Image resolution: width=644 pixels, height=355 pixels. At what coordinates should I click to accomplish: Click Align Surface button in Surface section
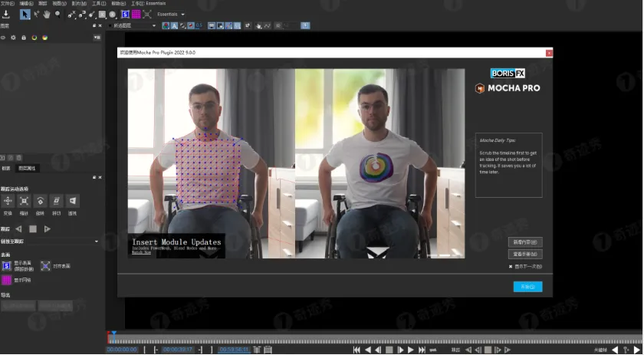pos(45,266)
